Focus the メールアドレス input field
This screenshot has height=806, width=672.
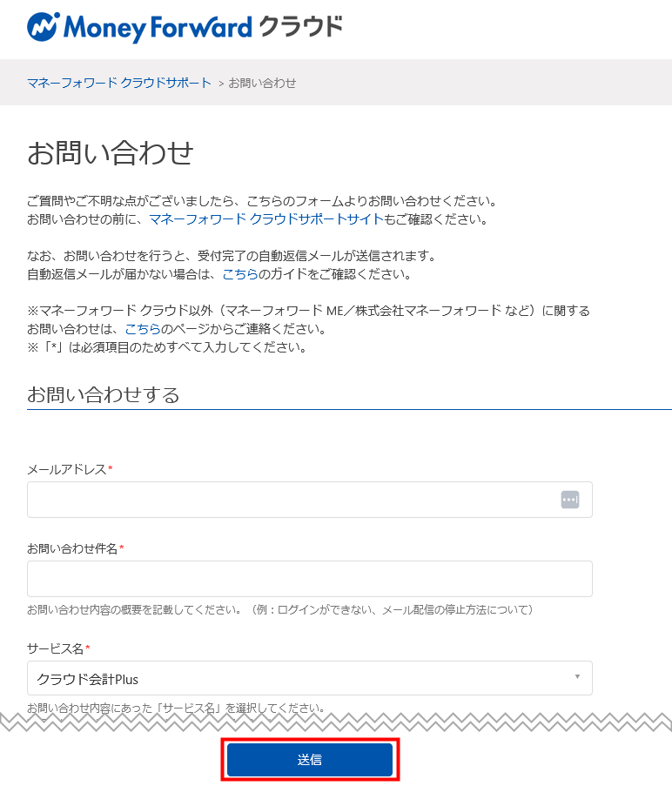pos(310,500)
